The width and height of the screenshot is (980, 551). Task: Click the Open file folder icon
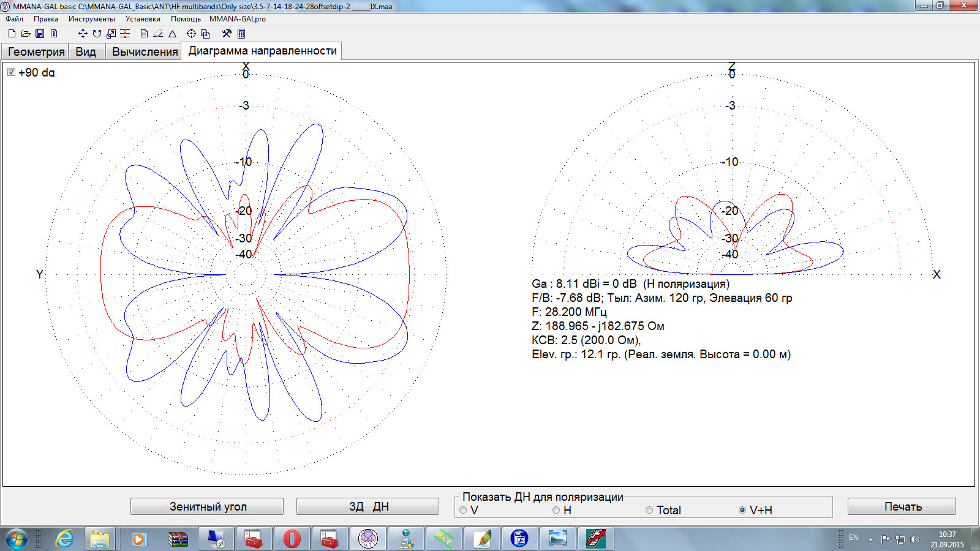pyautogui.click(x=26, y=34)
